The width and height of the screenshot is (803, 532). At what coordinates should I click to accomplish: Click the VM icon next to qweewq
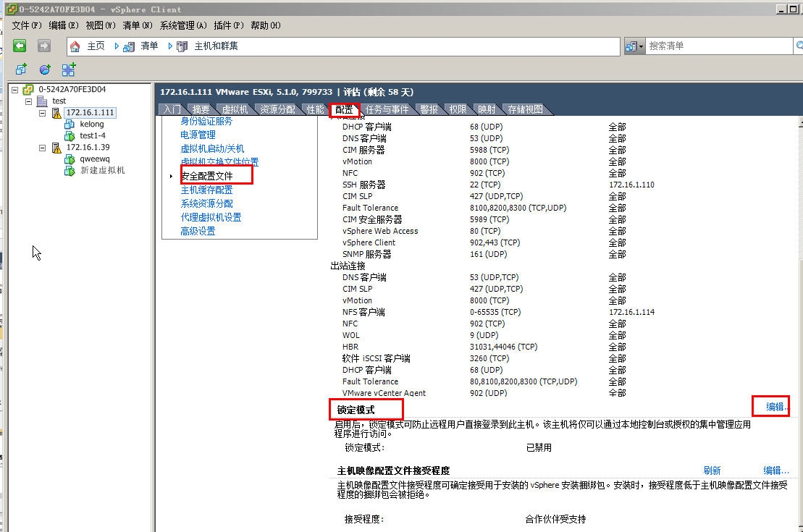pos(70,159)
